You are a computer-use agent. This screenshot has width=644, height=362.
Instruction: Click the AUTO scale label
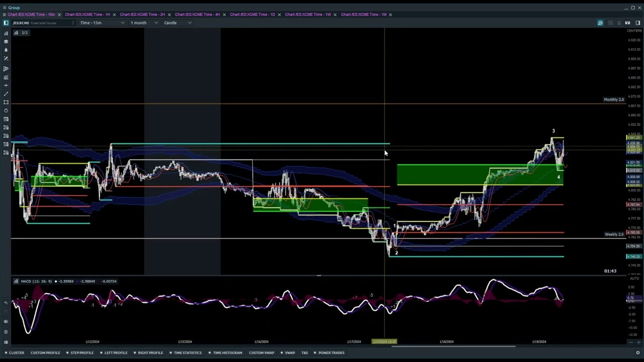point(634,279)
